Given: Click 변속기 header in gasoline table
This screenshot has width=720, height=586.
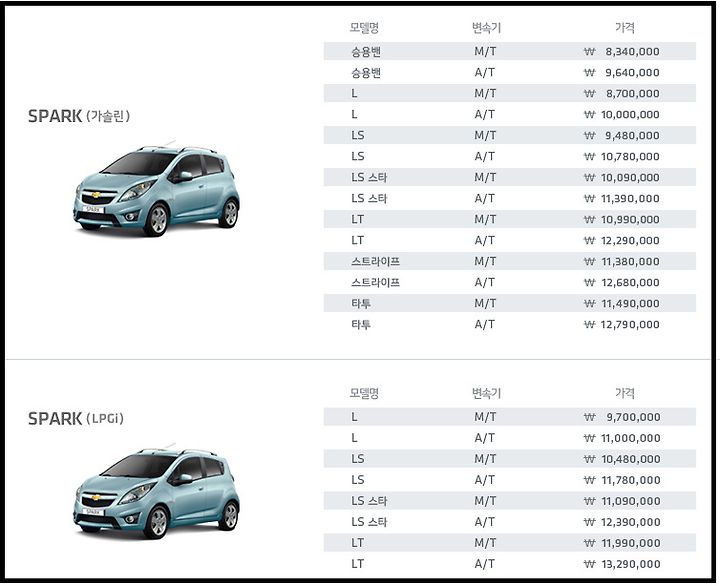Looking at the screenshot, I should [x=486, y=28].
